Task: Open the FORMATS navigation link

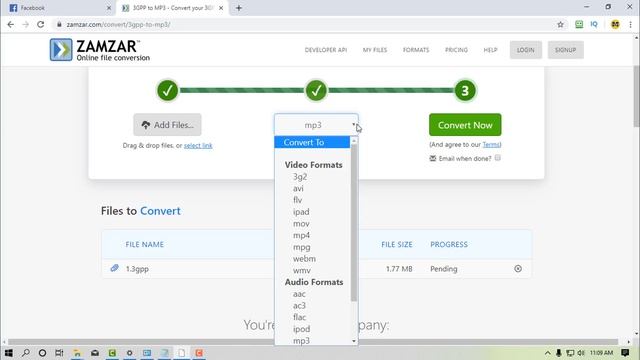Action: pyautogui.click(x=416, y=50)
